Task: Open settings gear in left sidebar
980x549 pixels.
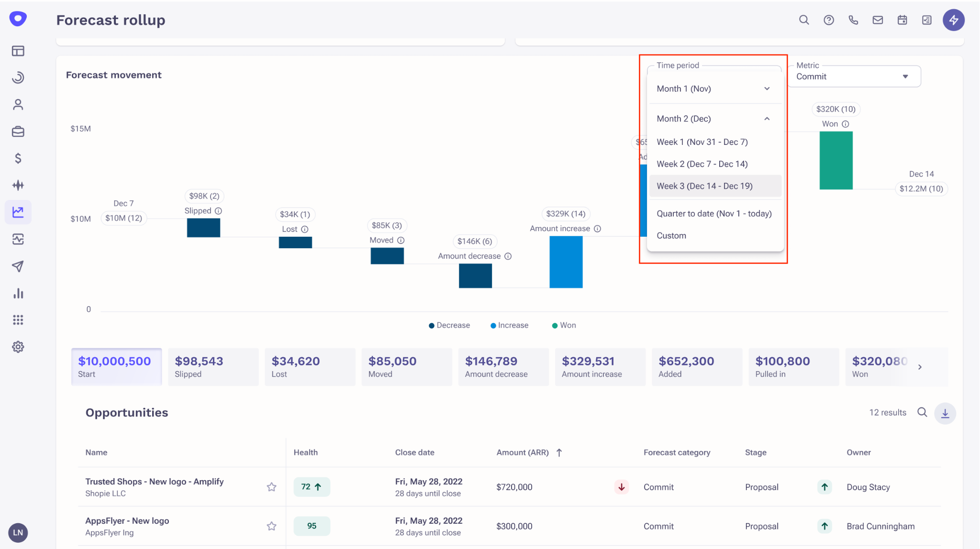Action: (x=18, y=347)
